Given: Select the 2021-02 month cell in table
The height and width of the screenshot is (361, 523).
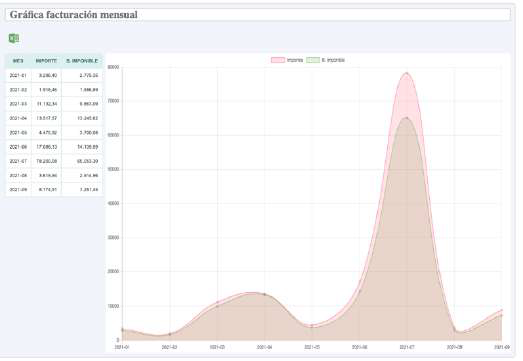Looking at the screenshot, I should pyautogui.click(x=18, y=90).
